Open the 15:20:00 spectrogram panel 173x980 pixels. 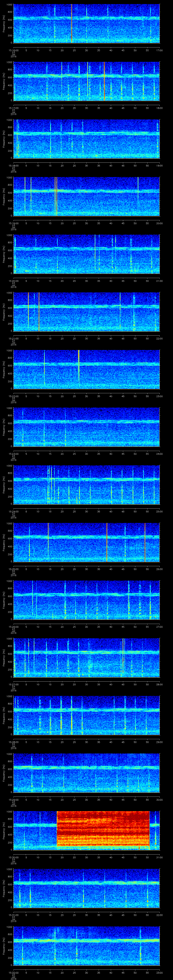point(87,254)
